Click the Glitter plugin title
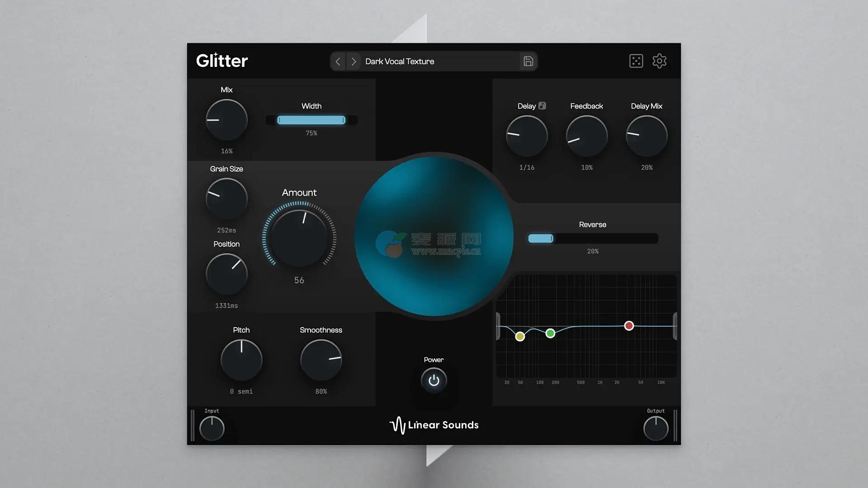Viewport: 868px width, 488px height. tap(222, 61)
